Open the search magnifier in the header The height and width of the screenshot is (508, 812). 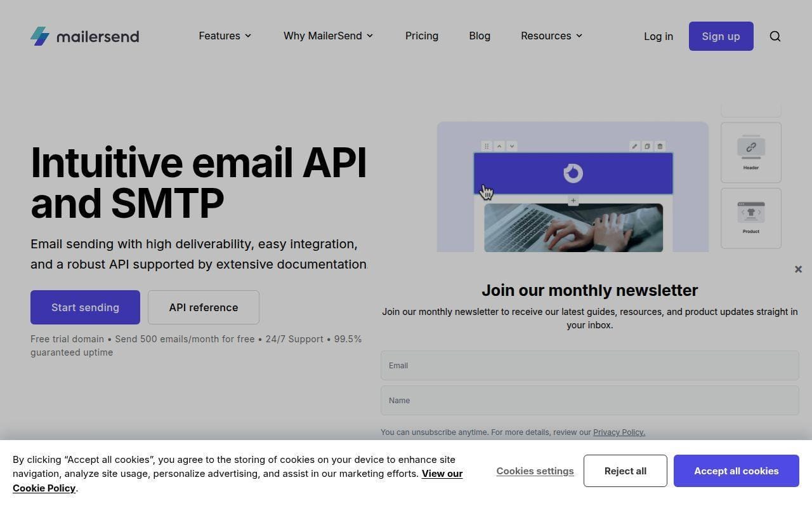(x=775, y=36)
